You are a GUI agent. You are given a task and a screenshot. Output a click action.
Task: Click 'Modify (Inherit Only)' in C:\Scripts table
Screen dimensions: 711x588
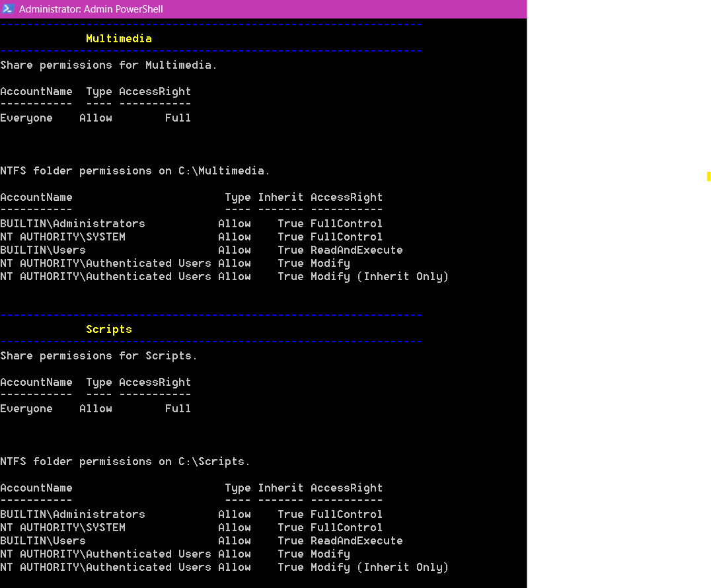pos(379,567)
